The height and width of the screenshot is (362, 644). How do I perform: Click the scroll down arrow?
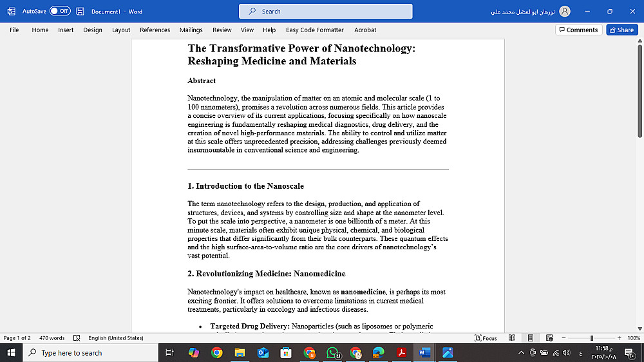click(x=640, y=329)
